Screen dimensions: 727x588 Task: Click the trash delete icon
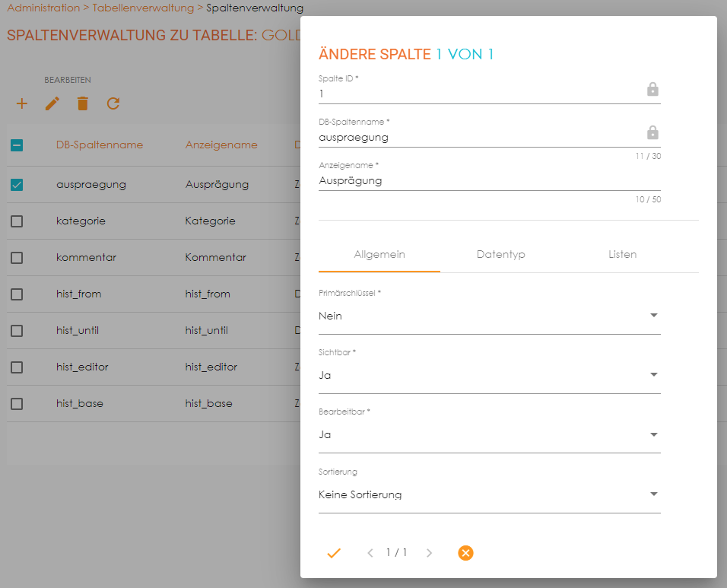(x=83, y=103)
